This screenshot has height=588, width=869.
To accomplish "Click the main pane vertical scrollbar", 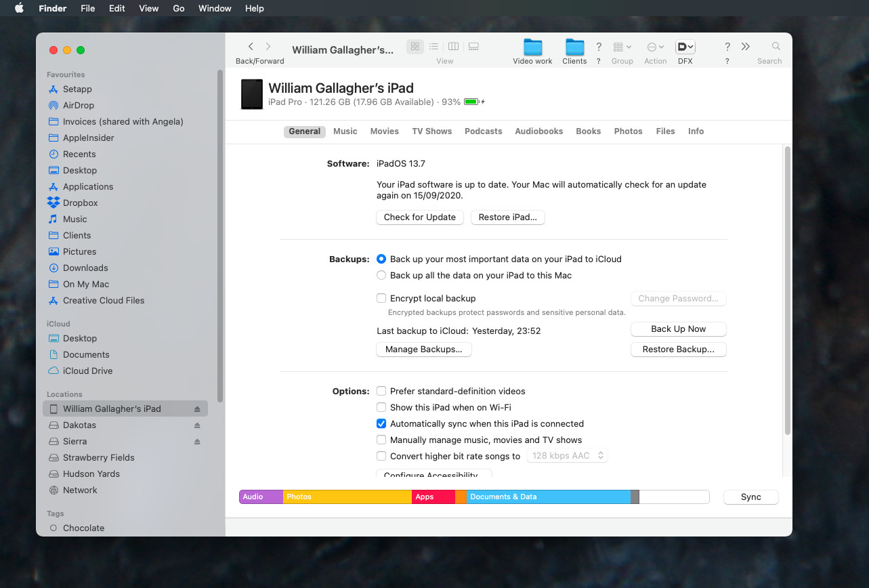I will pyautogui.click(x=787, y=290).
